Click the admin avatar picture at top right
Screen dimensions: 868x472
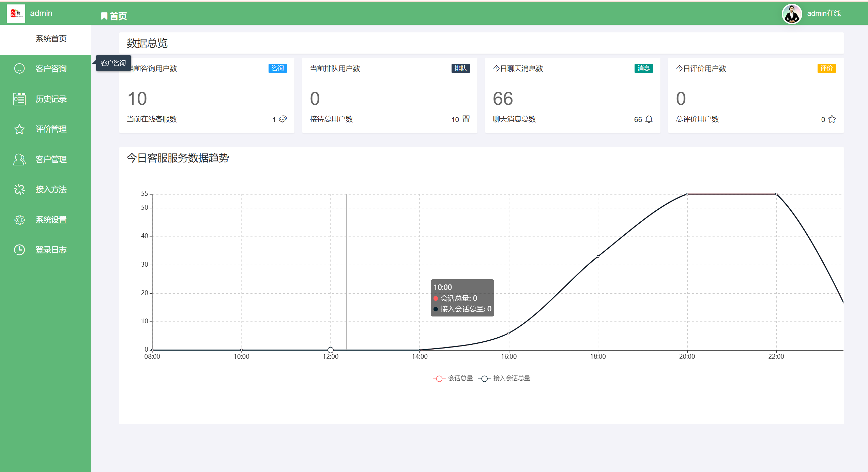click(x=791, y=14)
